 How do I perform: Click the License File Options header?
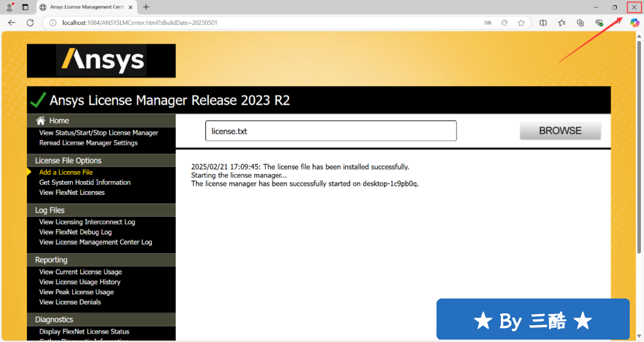[101, 160]
